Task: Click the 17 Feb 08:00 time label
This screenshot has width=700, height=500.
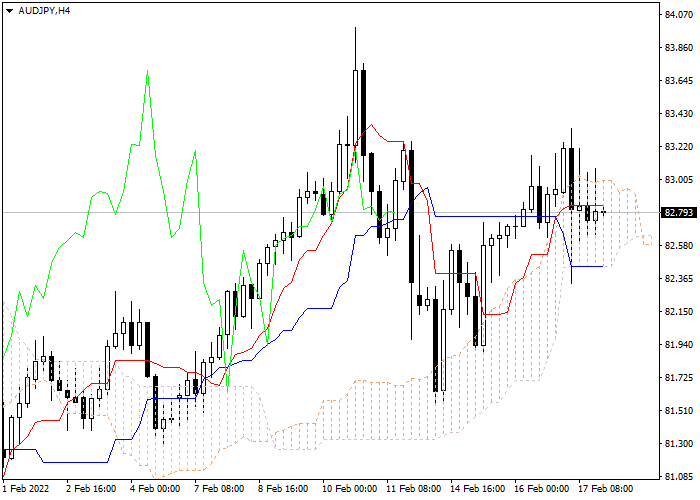Action: click(606, 489)
